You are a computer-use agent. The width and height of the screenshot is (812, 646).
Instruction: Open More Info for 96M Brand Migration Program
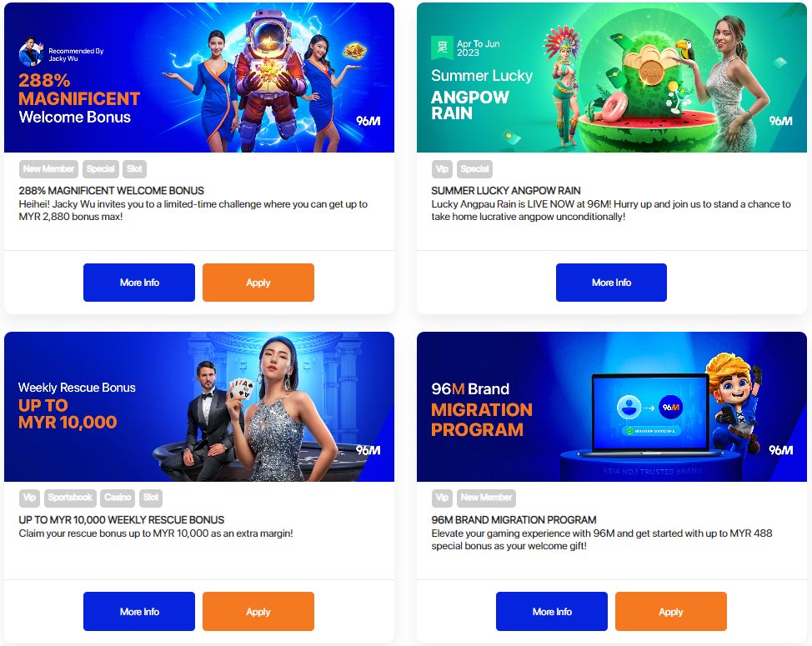[x=552, y=611]
